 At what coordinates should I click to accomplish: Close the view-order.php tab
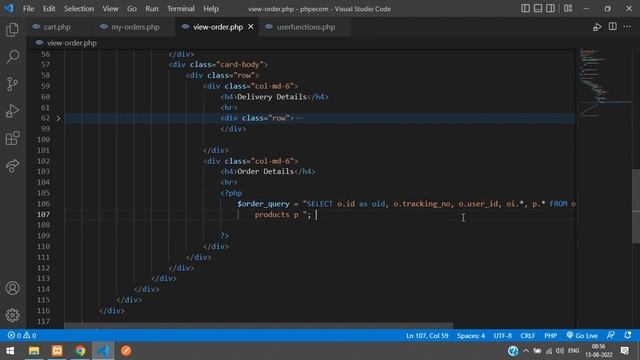coord(251,27)
